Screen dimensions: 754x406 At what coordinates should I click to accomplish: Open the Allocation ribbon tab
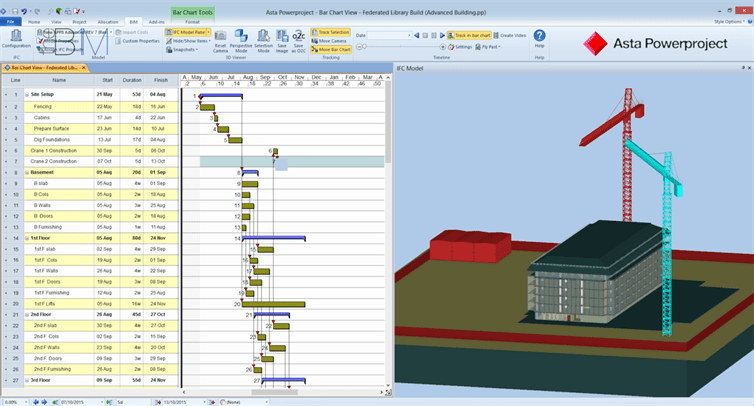click(108, 20)
